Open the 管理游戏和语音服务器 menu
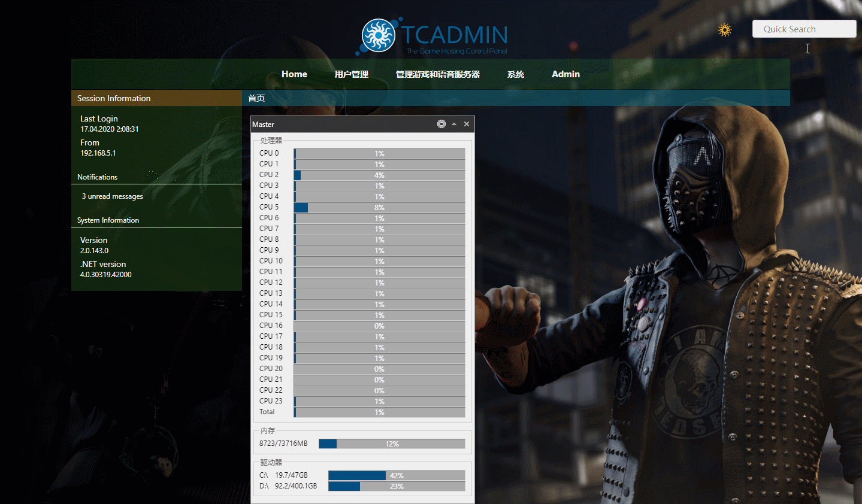Screen dimensions: 862x504 (x=437, y=74)
